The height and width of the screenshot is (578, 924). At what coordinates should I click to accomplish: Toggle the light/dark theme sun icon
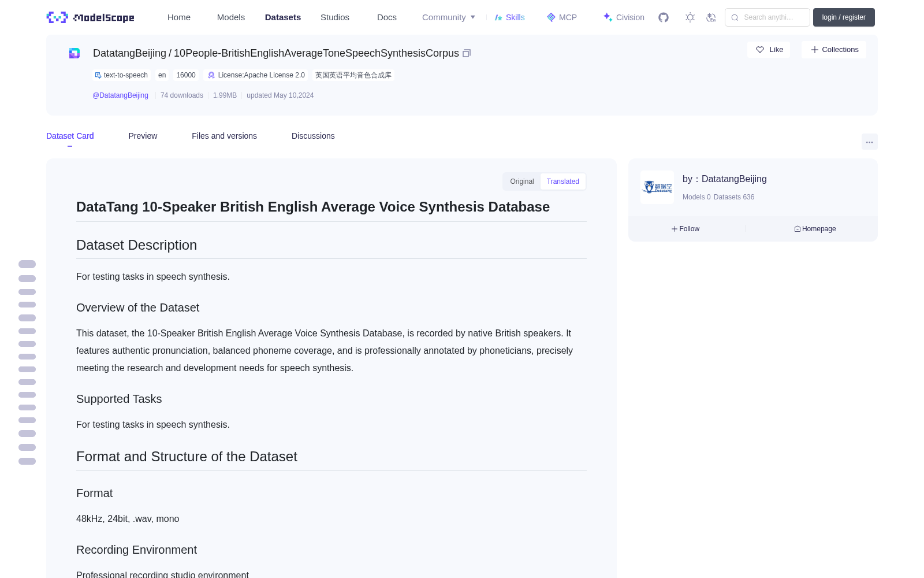(x=690, y=17)
